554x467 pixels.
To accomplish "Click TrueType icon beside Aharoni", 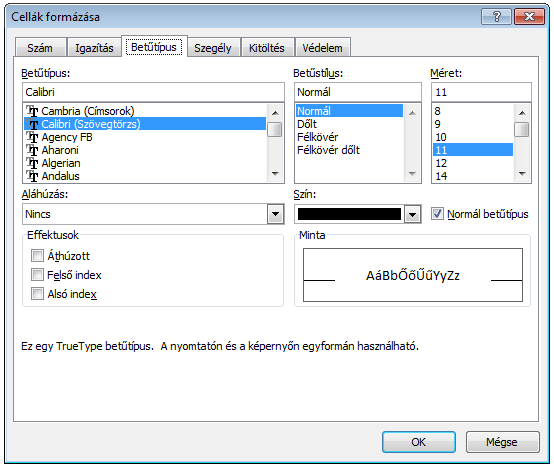I will click(33, 150).
